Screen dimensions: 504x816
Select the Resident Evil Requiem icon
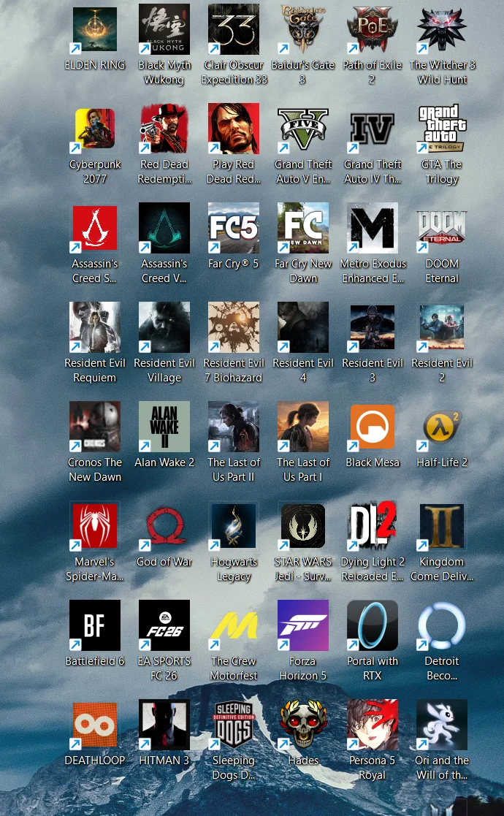(x=95, y=327)
